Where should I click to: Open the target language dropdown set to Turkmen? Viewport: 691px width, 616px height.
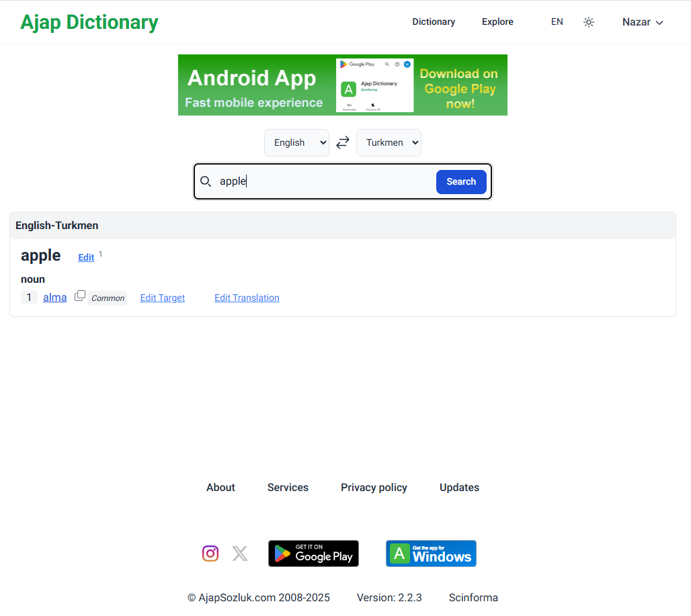click(x=389, y=142)
